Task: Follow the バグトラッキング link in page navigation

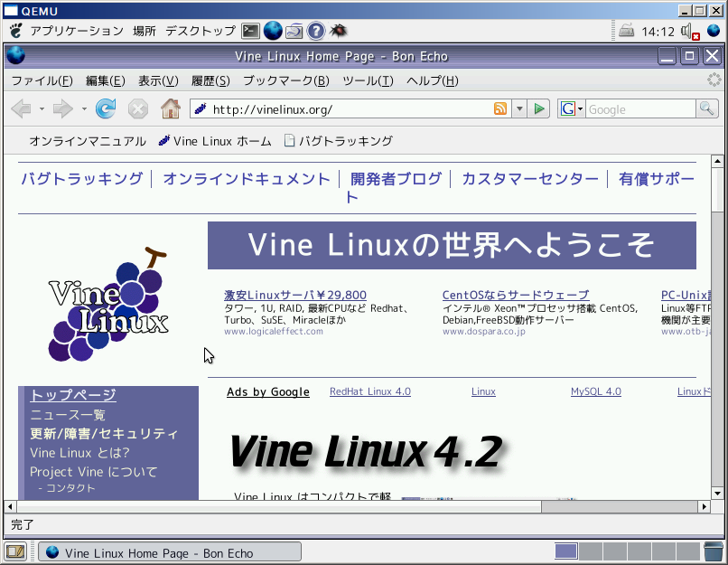Action: 81,179
